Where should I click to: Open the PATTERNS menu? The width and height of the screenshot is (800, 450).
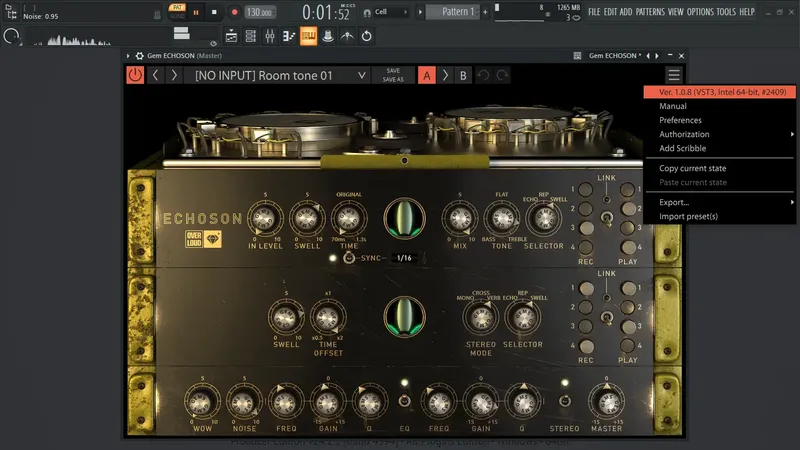650,12
